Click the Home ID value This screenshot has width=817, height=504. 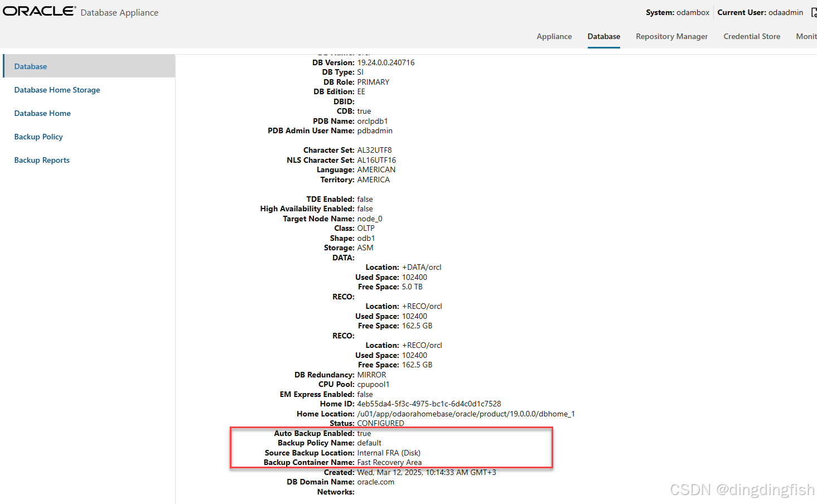pyautogui.click(x=429, y=404)
